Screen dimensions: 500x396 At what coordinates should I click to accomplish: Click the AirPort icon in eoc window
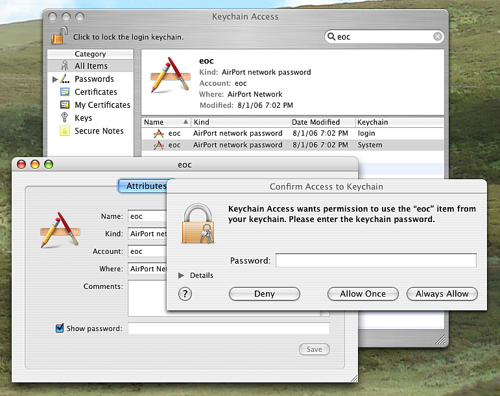pos(60,230)
